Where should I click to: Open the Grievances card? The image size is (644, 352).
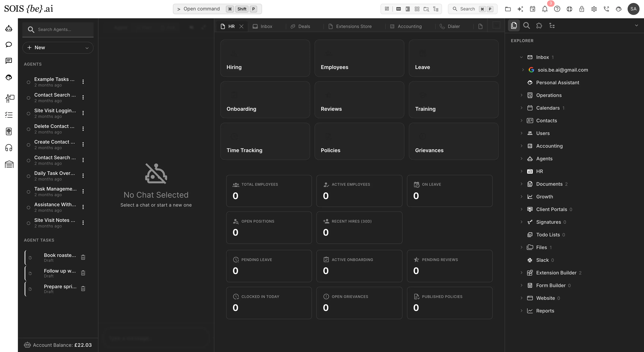pyautogui.click(x=454, y=141)
